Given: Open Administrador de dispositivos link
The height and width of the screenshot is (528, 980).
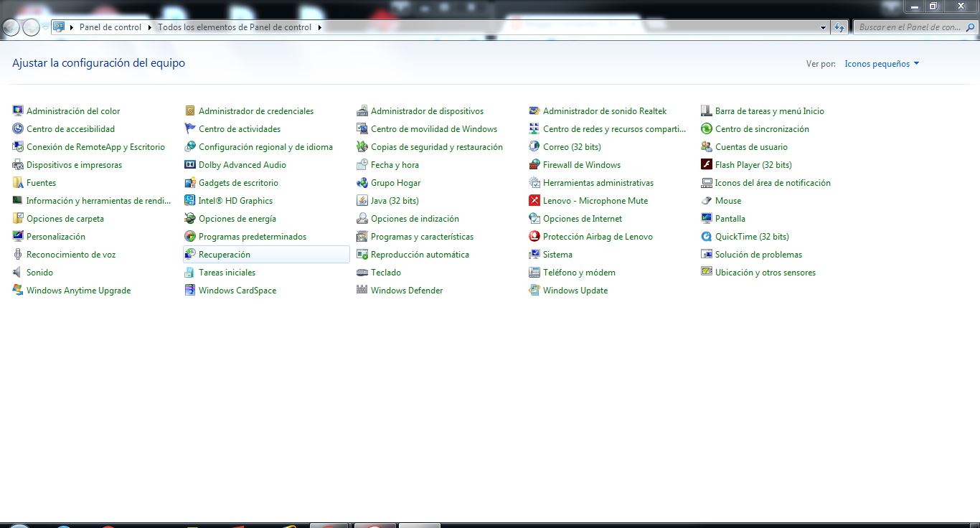Looking at the screenshot, I should pyautogui.click(x=427, y=110).
